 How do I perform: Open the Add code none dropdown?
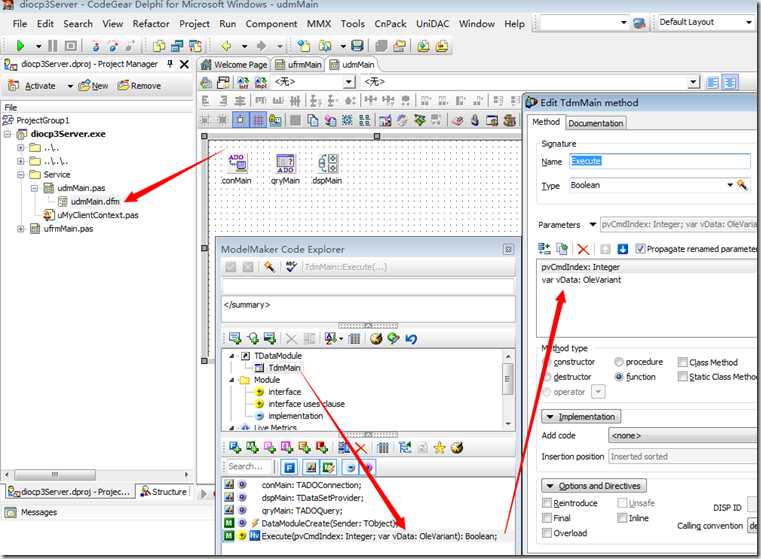(x=683, y=435)
